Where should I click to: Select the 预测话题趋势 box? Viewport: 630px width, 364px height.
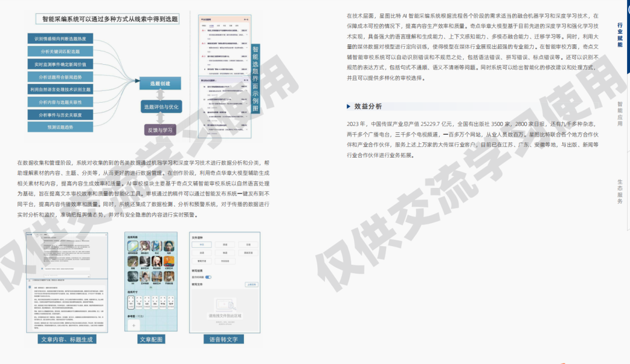60,127
